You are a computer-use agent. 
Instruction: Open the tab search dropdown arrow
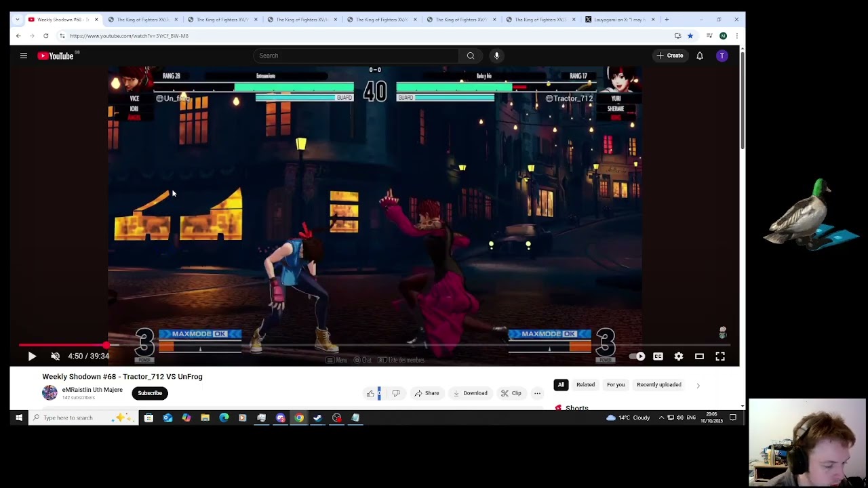point(17,20)
